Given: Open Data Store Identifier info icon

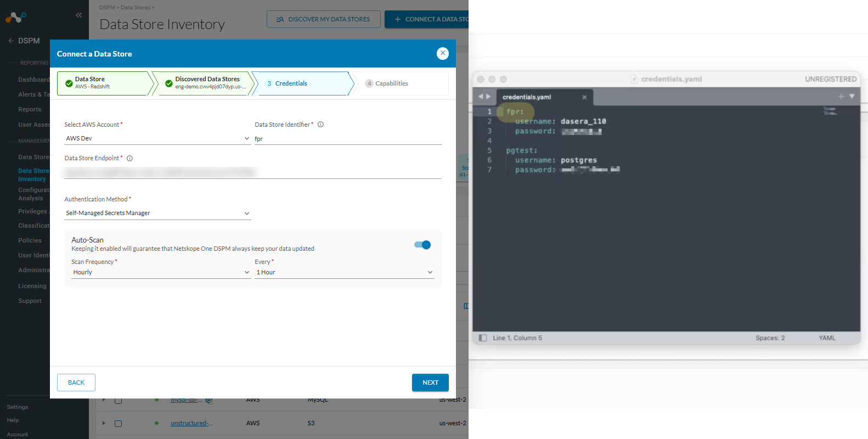Looking at the screenshot, I should (x=320, y=125).
